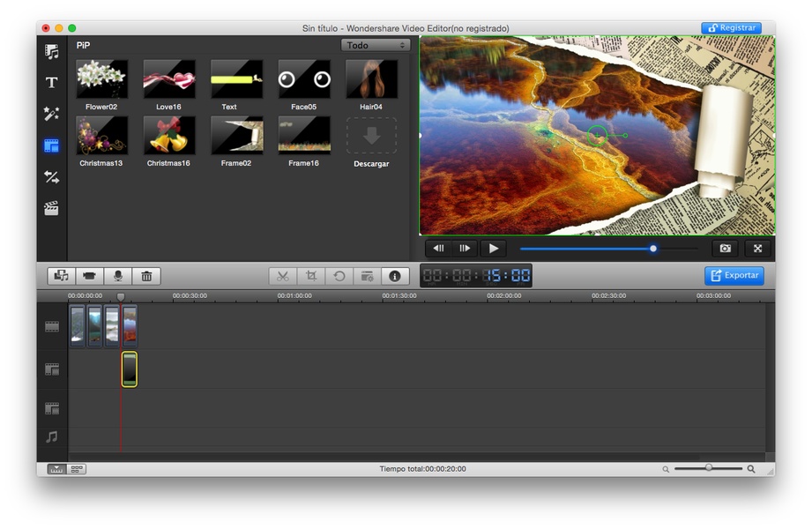Take a snapshot with camera icon
The height and width of the screenshot is (529, 812).
pyautogui.click(x=725, y=249)
